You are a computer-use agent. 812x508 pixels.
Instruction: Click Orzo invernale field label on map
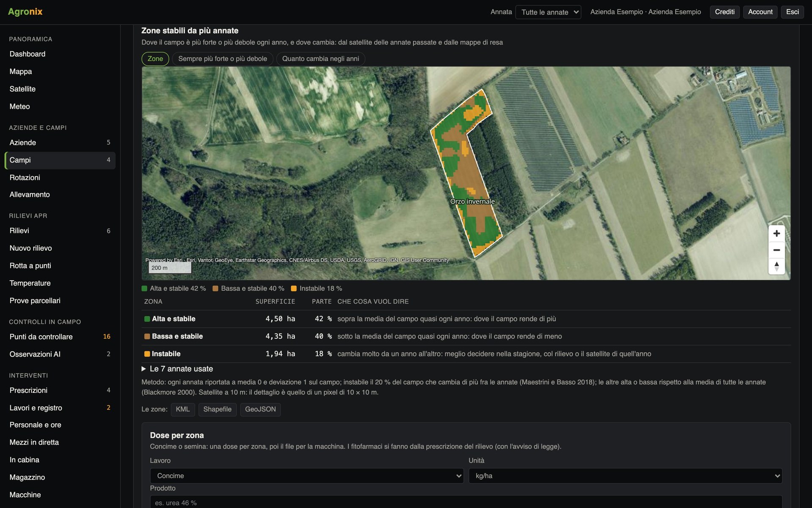coord(472,202)
